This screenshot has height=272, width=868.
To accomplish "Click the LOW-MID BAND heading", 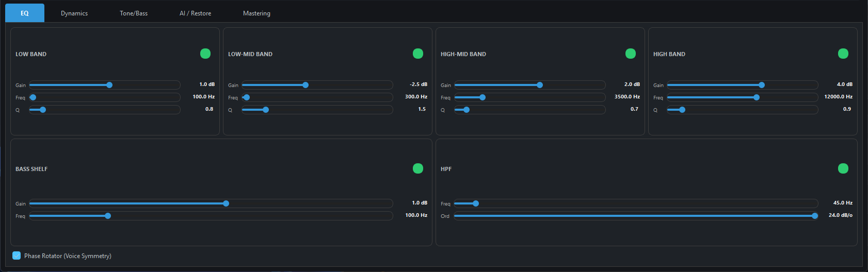I will click(250, 54).
